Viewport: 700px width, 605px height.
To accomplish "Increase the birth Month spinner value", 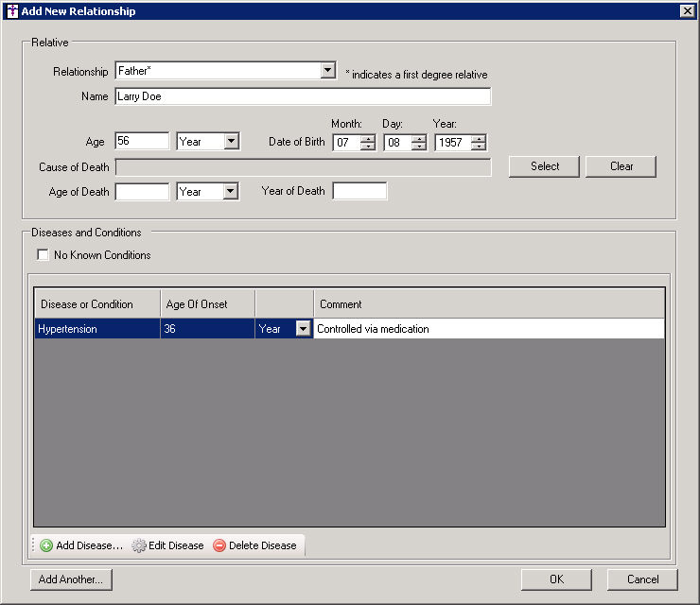I will (368, 138).
